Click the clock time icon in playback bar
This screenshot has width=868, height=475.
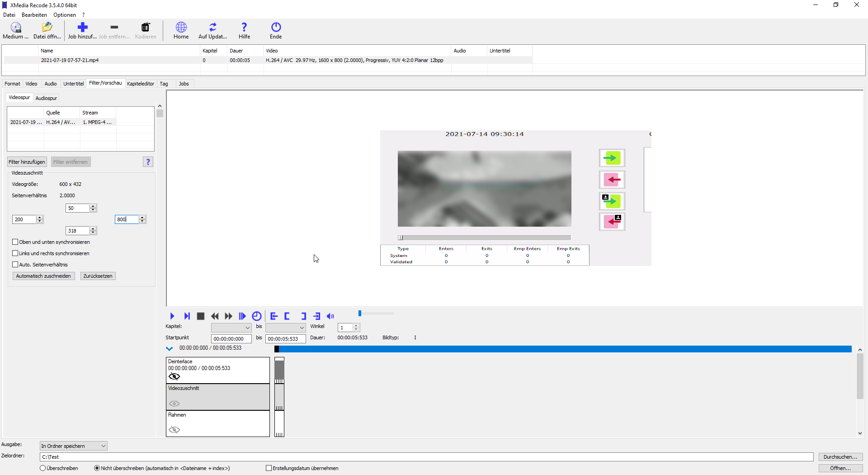tap(256, 316)
